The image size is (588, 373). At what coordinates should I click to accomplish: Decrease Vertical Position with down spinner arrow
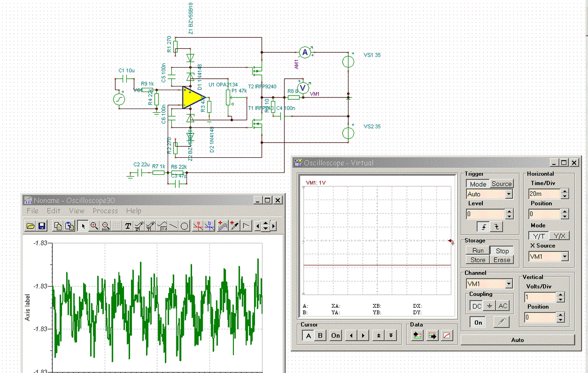[x=560, y=320]
